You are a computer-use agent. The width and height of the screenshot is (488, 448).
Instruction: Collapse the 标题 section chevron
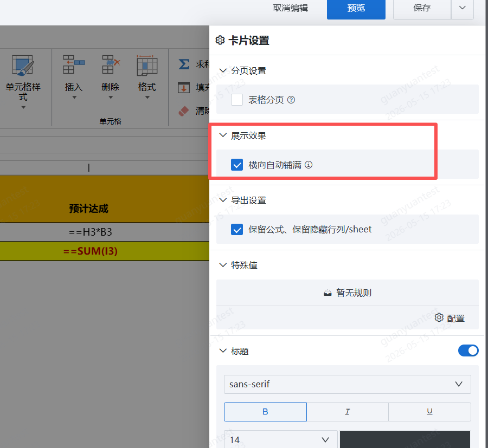click(223, 350)
